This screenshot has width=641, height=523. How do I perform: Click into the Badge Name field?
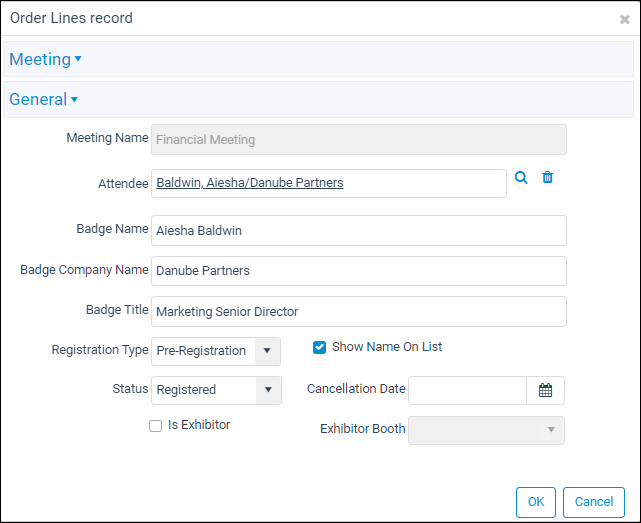359,231
